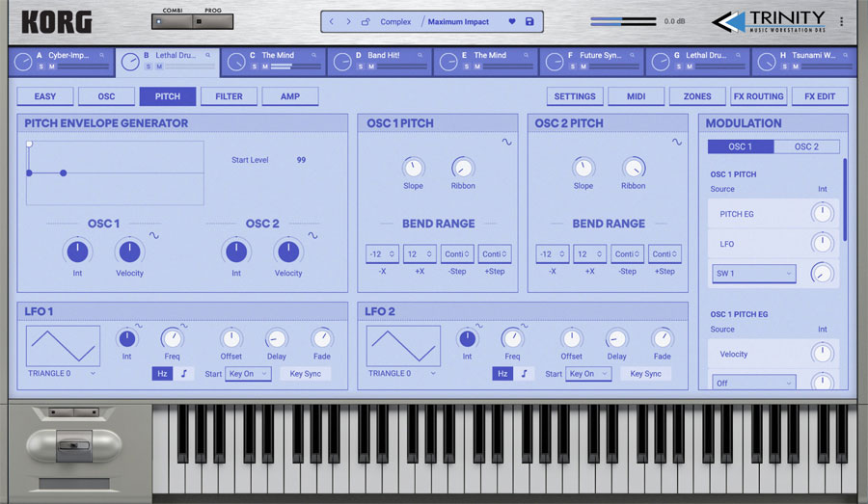Switch modulation panel to OSC 2
The image size is (868, 504).
(x=806, y=146)
